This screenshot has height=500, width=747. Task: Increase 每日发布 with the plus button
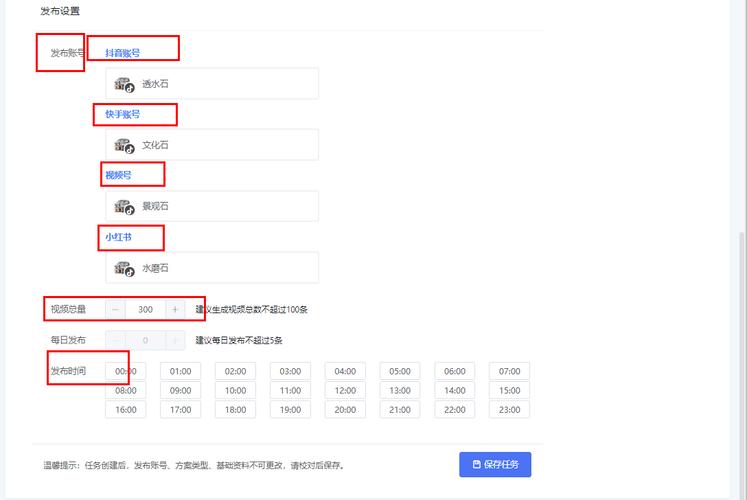(175, 340)
